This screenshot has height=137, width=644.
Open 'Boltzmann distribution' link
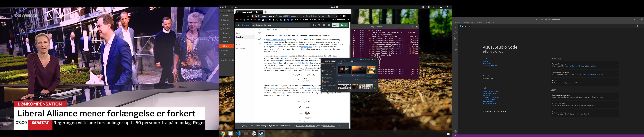pyautogui.click(x=273, y=44)
